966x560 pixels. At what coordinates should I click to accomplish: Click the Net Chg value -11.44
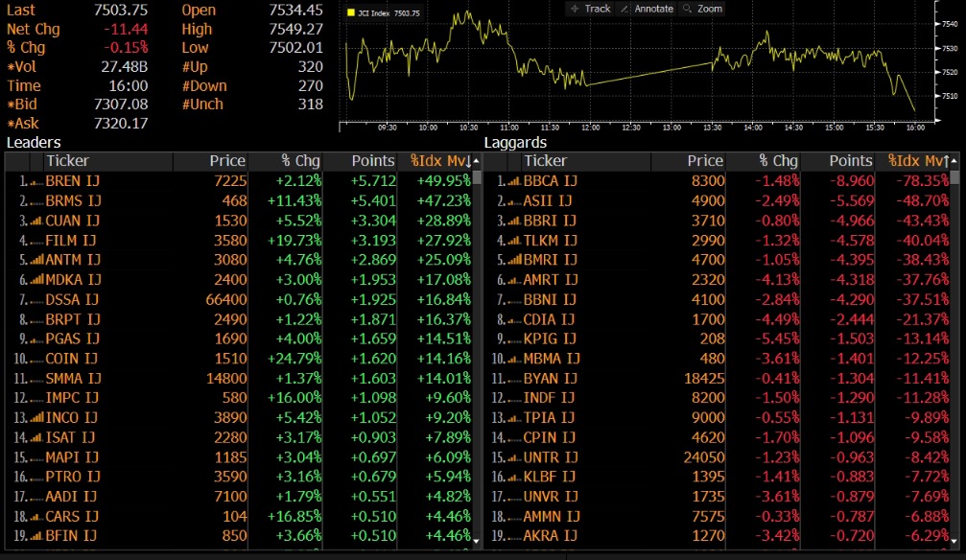point(126,30)
